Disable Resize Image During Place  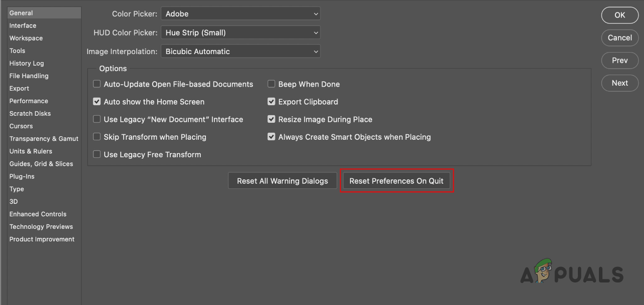[x=271, y=119]
